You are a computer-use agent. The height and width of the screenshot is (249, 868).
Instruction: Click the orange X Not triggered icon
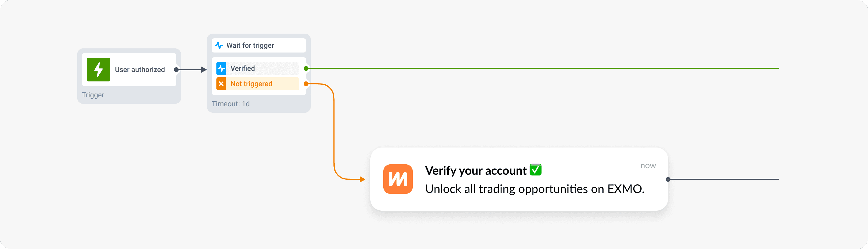tap(221, 84)
